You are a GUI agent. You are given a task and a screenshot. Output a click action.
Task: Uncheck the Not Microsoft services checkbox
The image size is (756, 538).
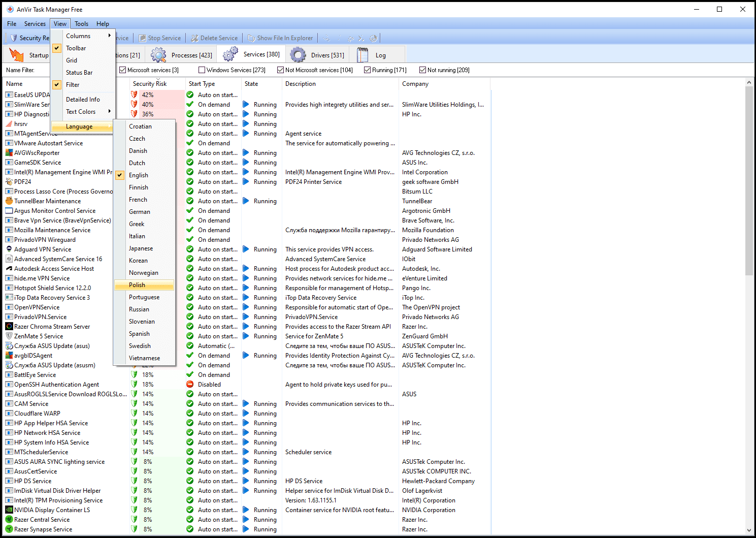pos(280,70)
